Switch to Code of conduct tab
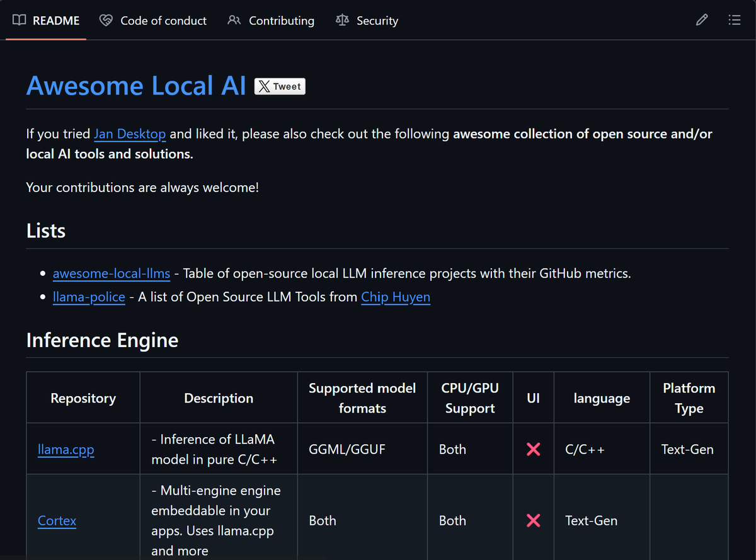Screen dimensions: 756x560 click(153, 20)
